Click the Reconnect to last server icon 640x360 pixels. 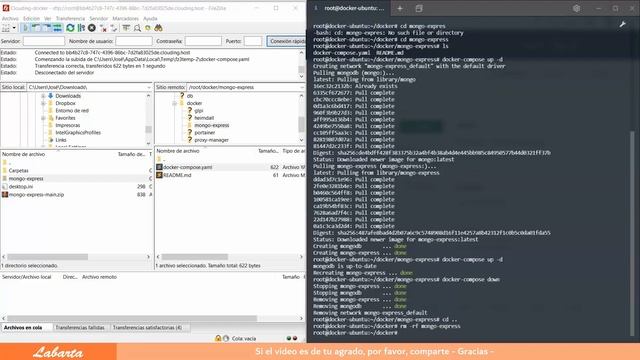pyautogui.click(x=114, y=28)
